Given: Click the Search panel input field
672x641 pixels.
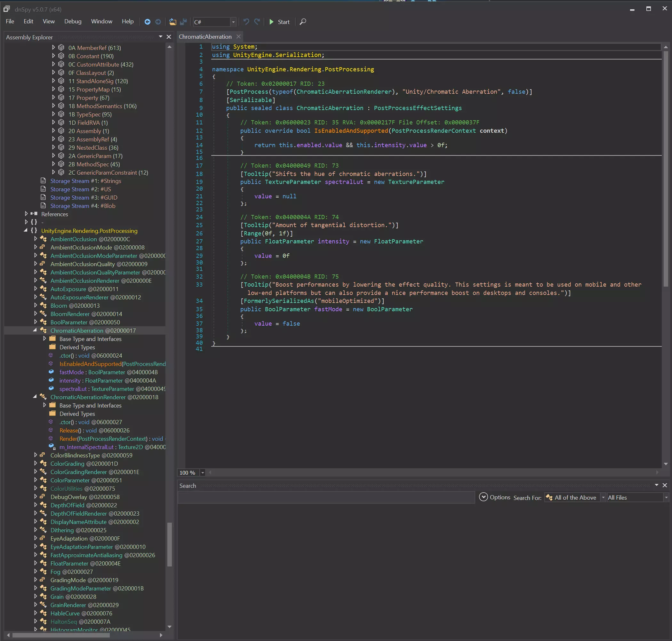Looking at the screenshot, I should point(326,497).
